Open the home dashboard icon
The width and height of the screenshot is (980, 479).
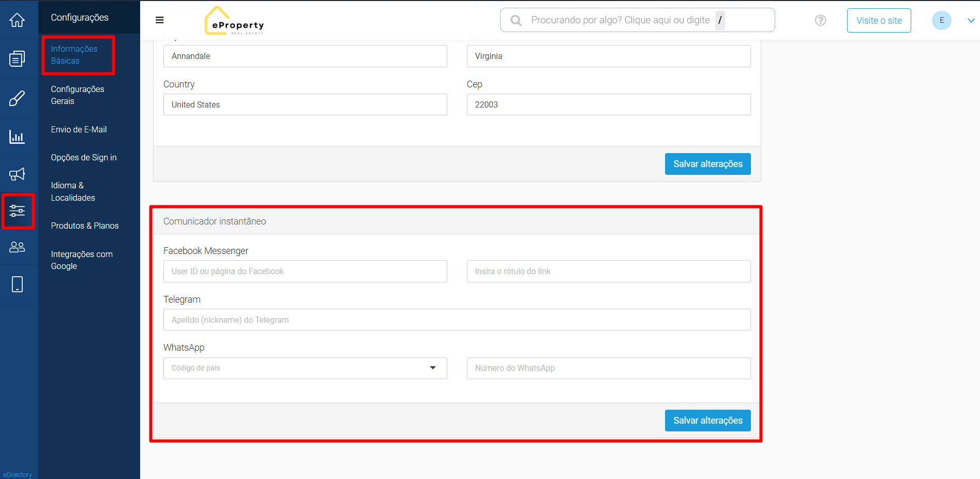[x=17, y=20]
